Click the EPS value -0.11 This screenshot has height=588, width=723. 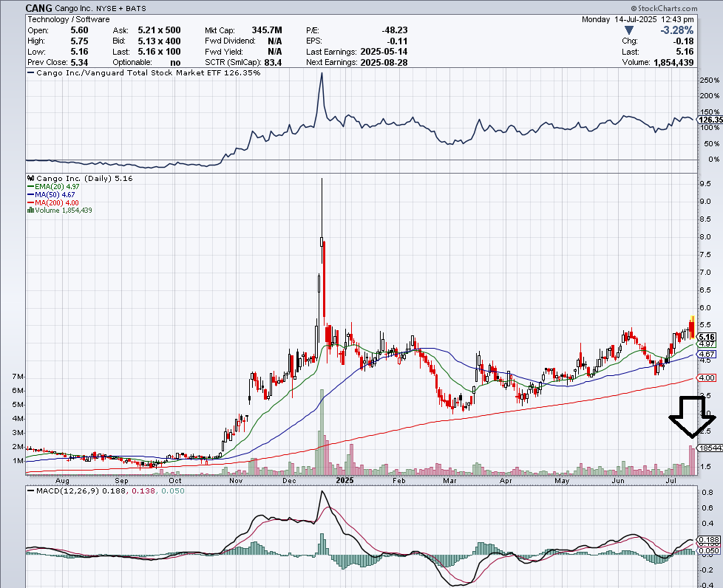[398, 41]
